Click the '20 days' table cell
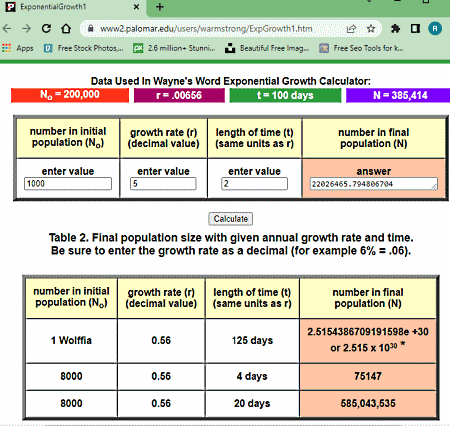 click(252, 403)
